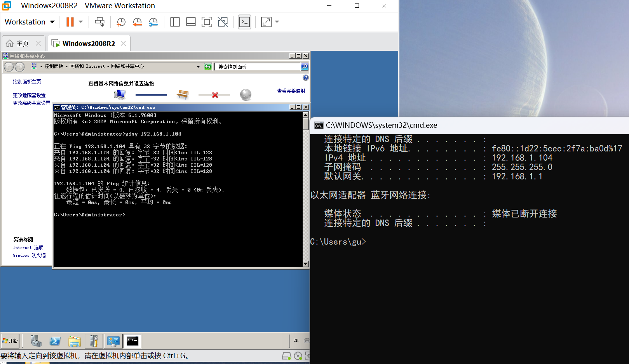The image size is (629, 364).
Task: Enter VMware full screen mode
Action: point(207,22)
